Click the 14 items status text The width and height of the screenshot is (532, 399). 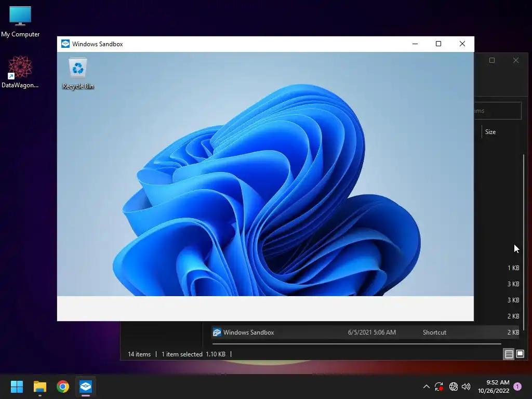139,354
